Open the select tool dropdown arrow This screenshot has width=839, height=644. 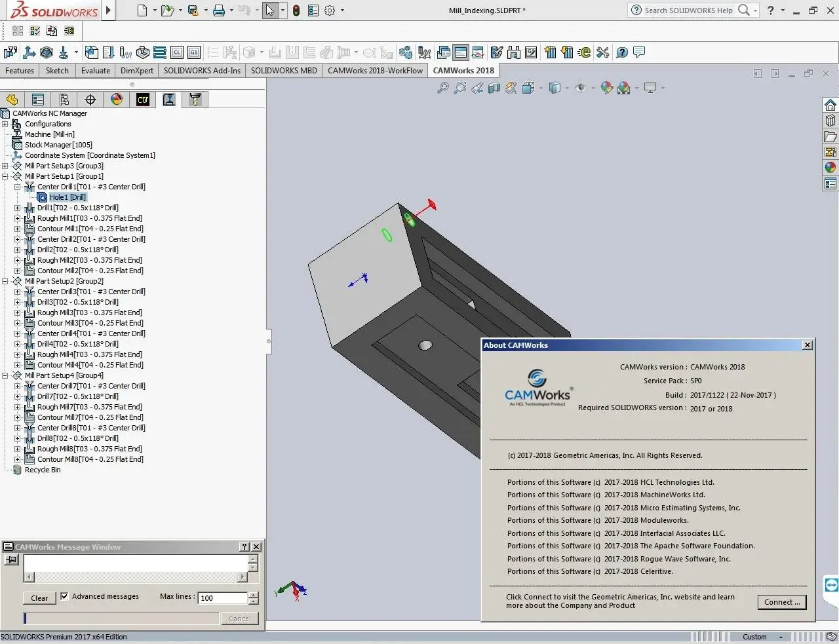[x=283, y=10]
